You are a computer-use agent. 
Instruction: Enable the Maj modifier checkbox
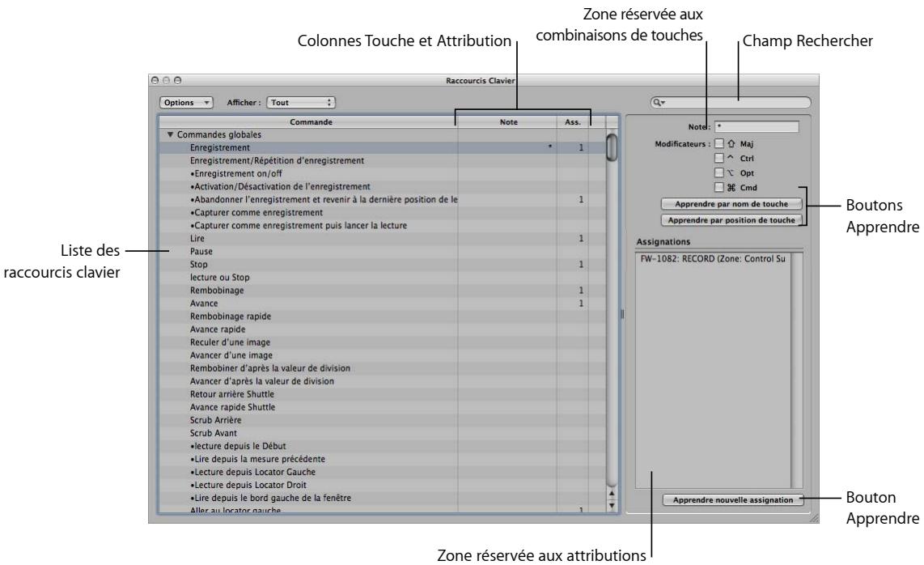coord(719,143)
